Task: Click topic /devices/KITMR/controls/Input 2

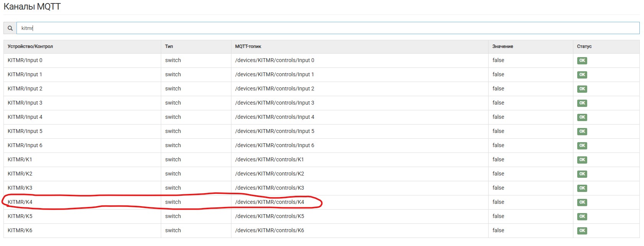Action: tap(275, 89)
